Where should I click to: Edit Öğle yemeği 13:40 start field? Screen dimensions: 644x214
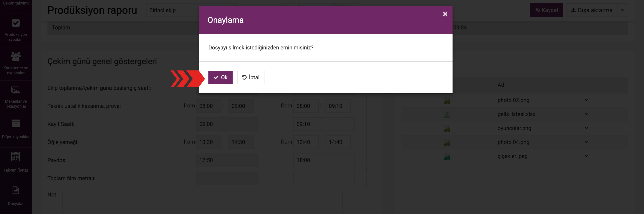[306, 142]
